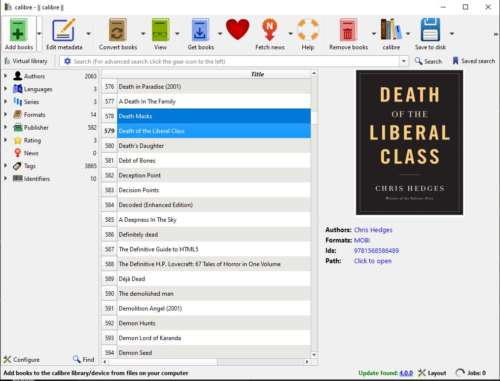Select book Deception Point
This screenshot has width=500, height=381.
click(x=214, y=175)
